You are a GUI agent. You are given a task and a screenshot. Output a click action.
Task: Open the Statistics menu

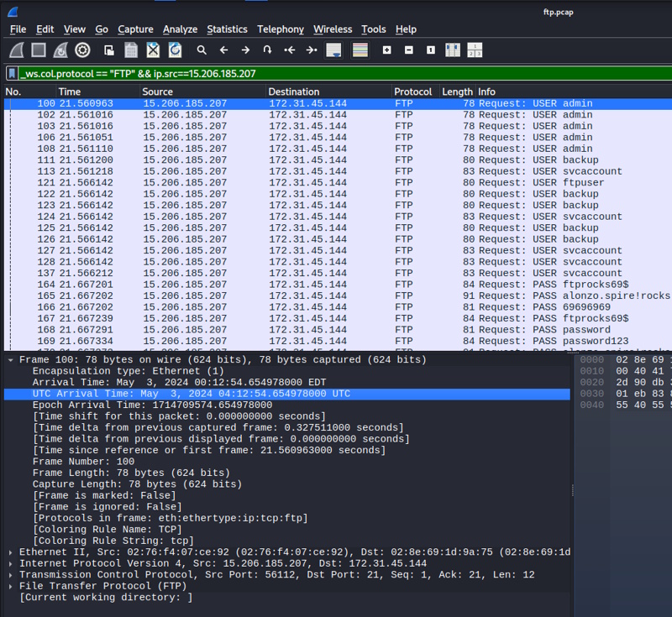(x=227, y=29)
